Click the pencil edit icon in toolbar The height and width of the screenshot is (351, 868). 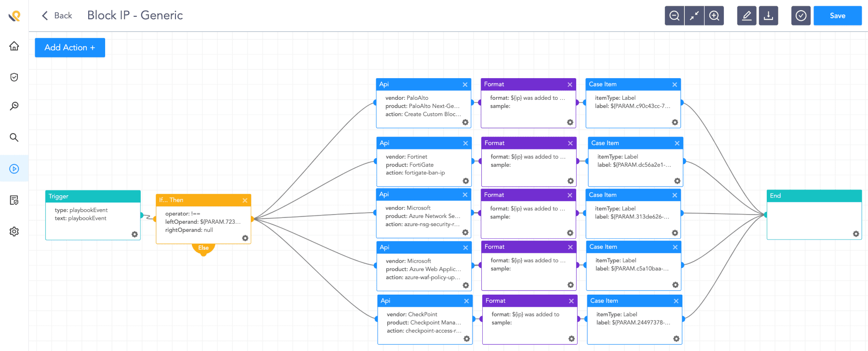[x=746, y=16]
